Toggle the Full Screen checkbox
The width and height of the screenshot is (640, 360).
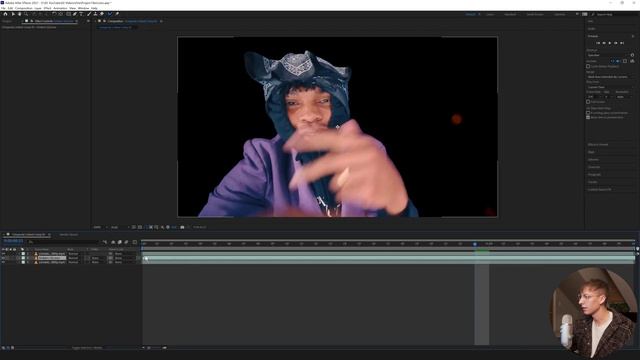[588, 102]
